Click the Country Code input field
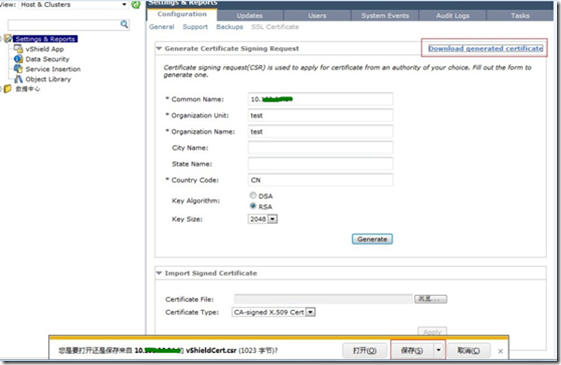This screenshot has width=561, height=365. 320,180
